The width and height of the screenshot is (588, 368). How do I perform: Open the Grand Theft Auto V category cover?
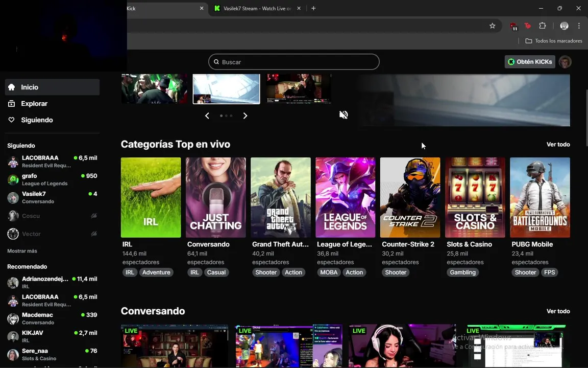tap(281, 197)
